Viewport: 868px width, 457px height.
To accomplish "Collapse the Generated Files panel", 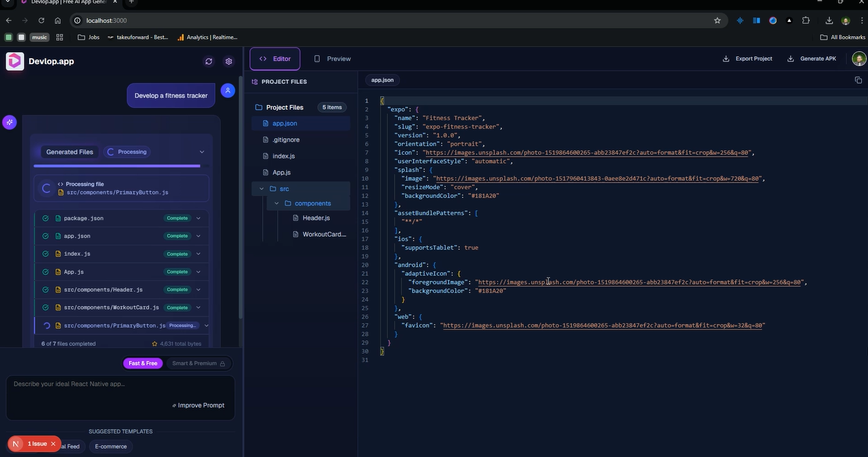I will (x=201, y=152).
